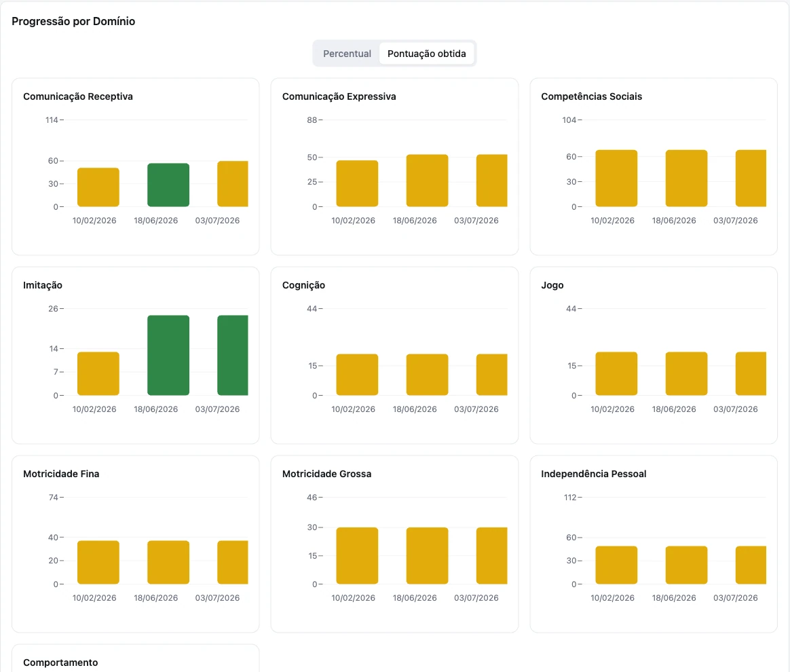Click the Comunicação Receptiva card title
Image resolution: width=790 pixels, height=672 pixels.
[x=78, y=96]
